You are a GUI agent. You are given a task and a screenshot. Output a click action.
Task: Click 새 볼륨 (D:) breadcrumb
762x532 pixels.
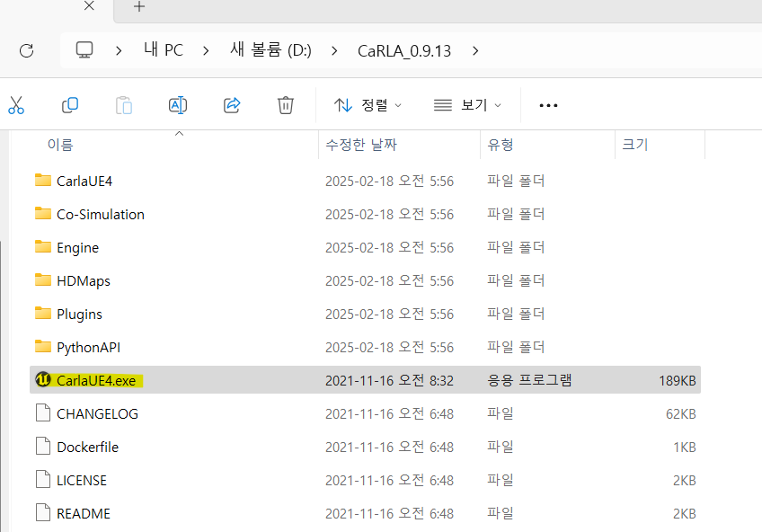270,50
